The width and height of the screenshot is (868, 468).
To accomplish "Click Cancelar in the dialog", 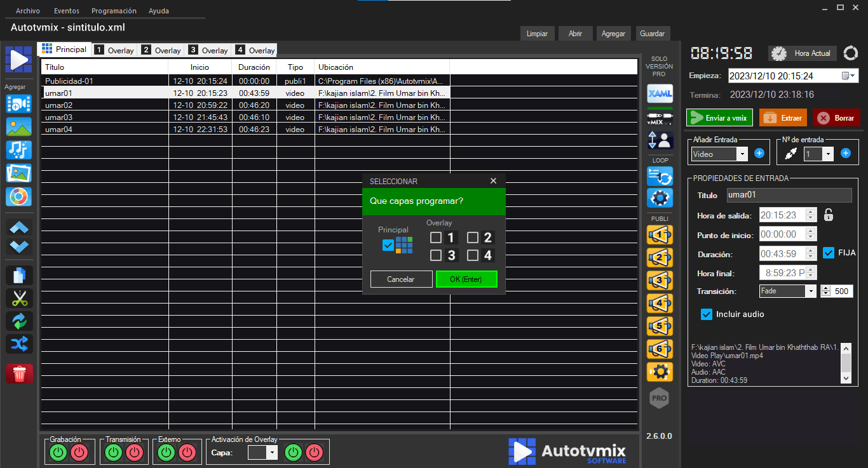I will 401,279.
